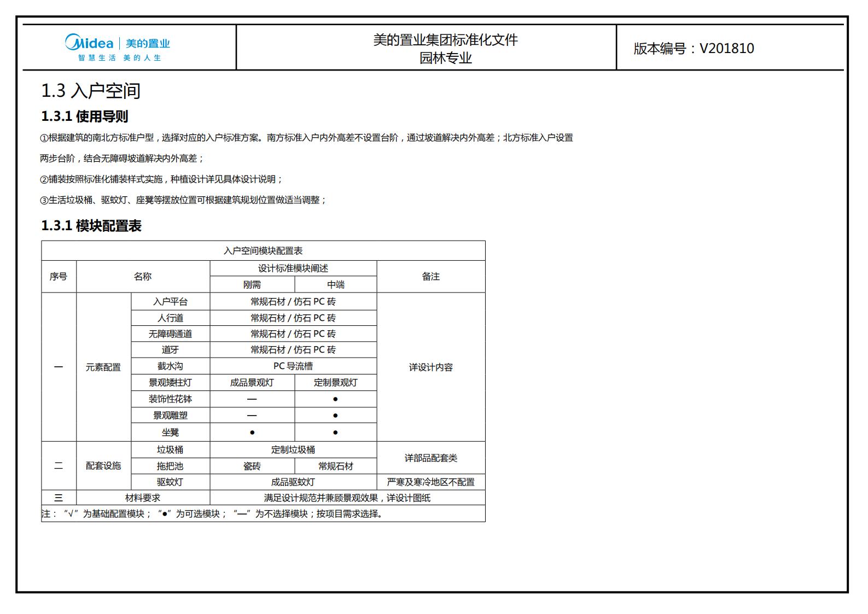Click the subtitle 园林专业

(445, 58)
